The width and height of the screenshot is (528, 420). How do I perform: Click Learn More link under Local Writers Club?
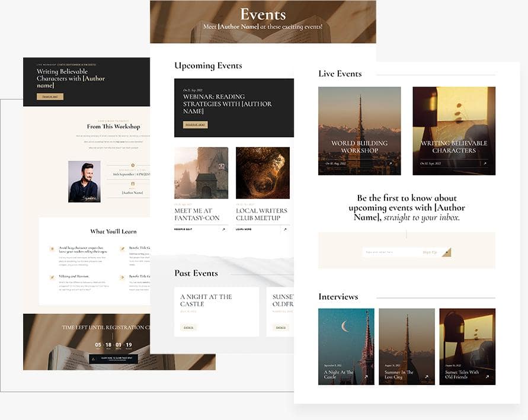click(x=244, y=229)
